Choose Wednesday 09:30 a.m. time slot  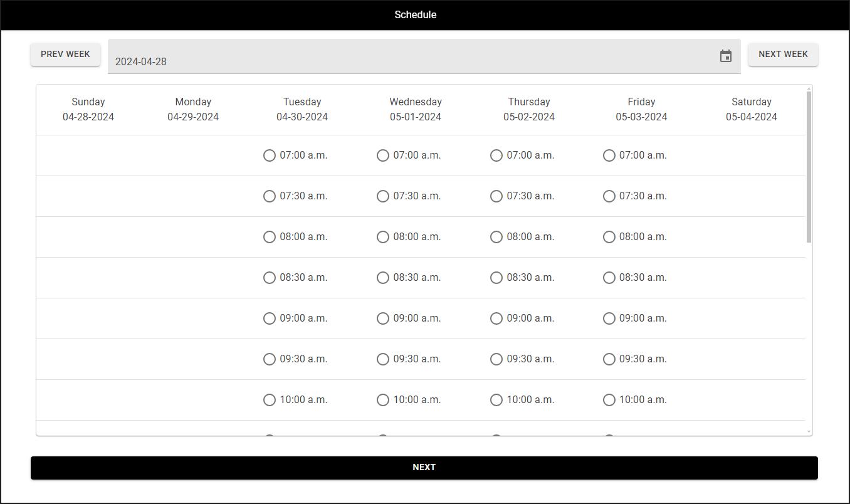[x=383, y=359]
